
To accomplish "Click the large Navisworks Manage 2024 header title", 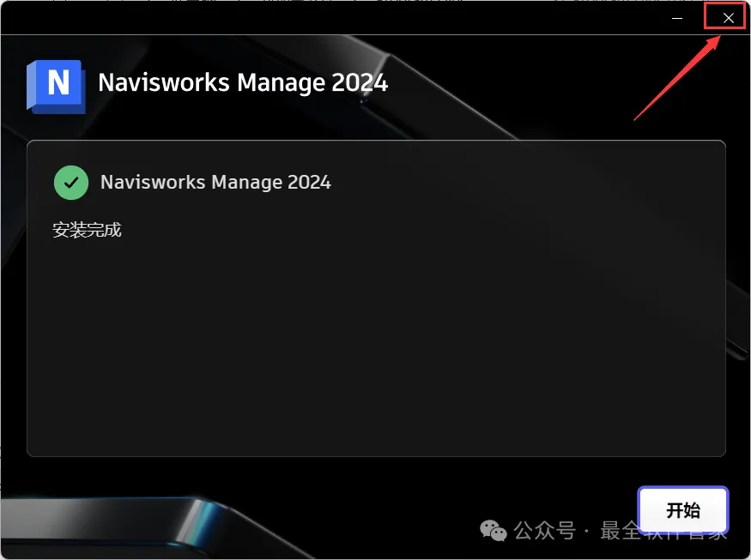I will click(243, 82).
